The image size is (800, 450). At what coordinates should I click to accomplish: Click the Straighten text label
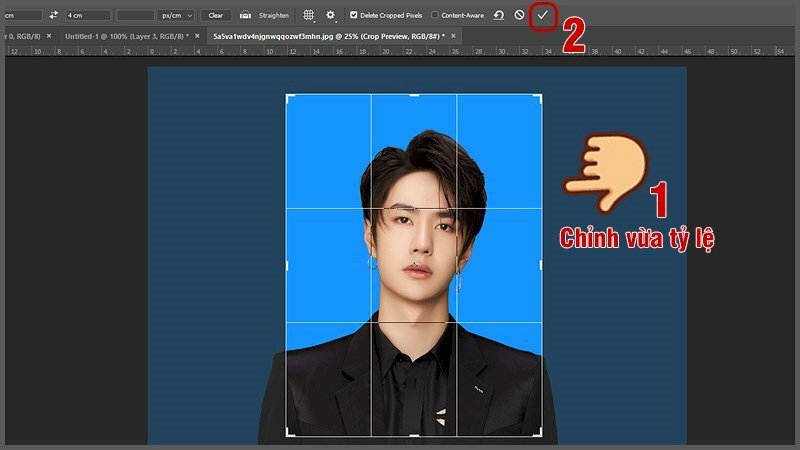273,15
